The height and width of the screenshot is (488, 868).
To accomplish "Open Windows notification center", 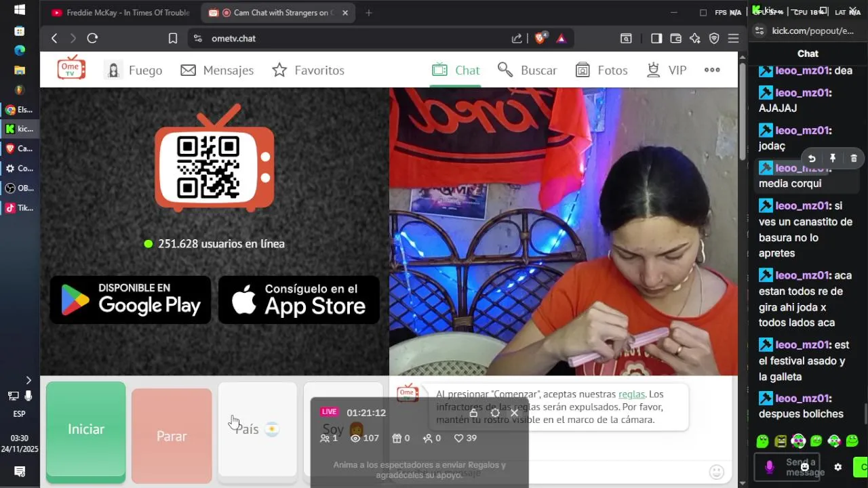I will 20,472.
